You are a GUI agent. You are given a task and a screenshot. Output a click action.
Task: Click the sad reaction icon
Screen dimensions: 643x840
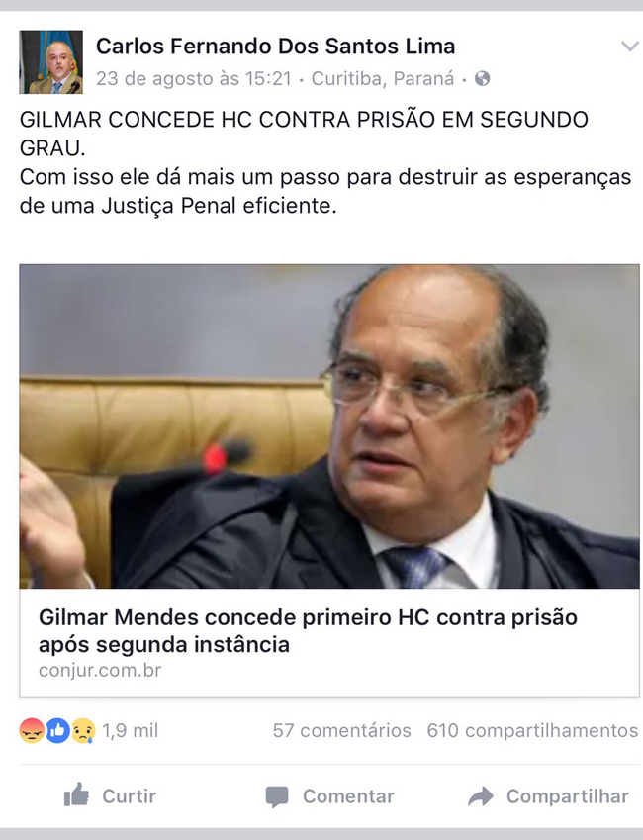click(x=83, y=731)
